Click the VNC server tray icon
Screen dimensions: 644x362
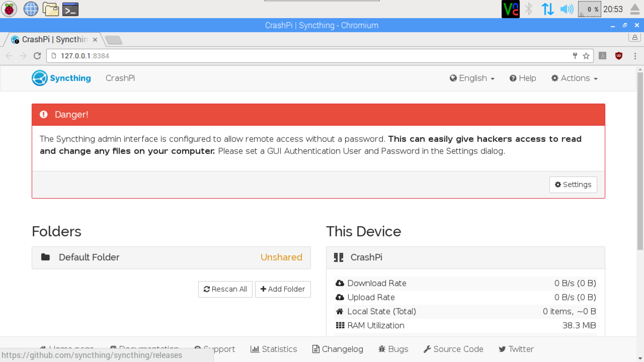[510, 9]
